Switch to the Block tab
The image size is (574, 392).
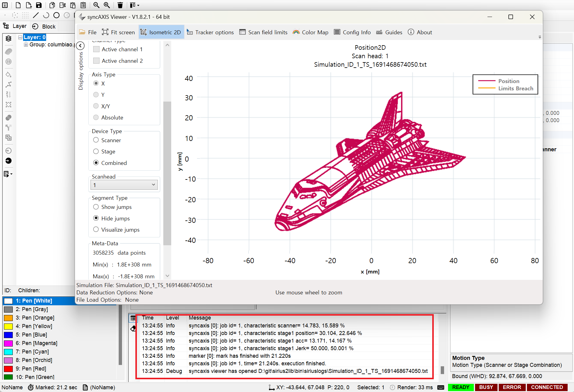(44, 26)
